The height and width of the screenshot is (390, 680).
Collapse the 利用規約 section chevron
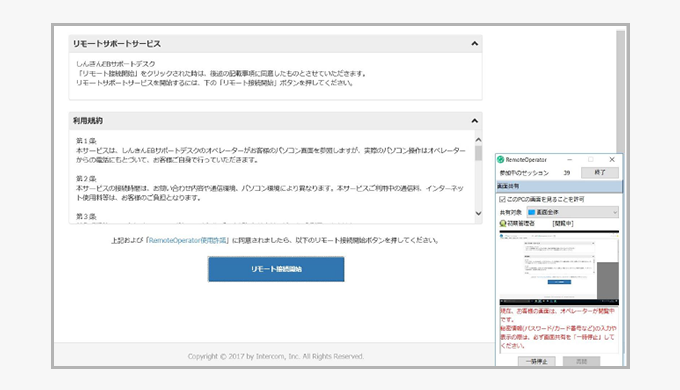point(474,121)
